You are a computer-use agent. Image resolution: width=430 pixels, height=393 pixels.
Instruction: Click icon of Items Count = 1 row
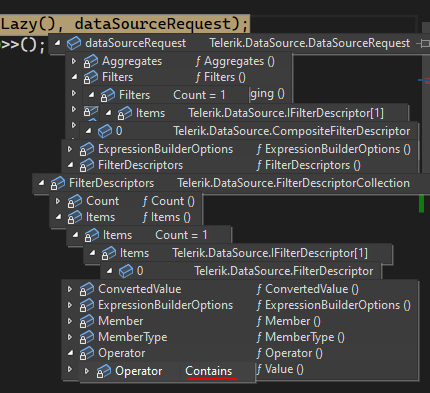tap(92, 235)
